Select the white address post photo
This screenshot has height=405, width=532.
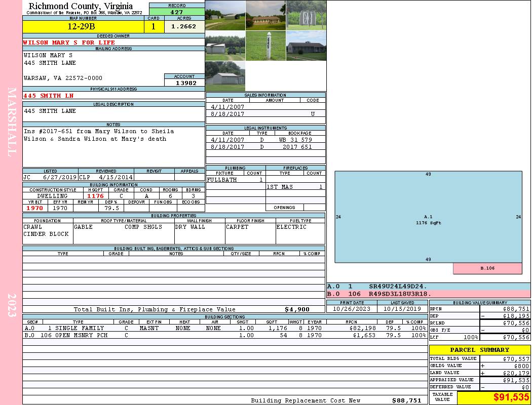pos(265,46)
